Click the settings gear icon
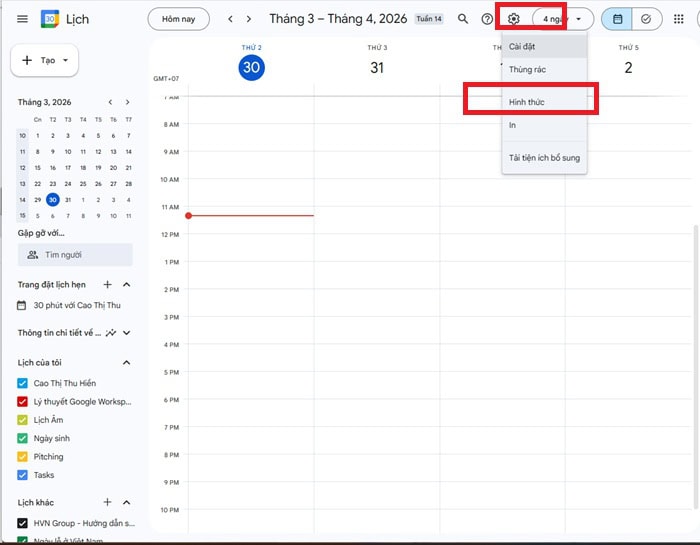This screenshot has height=545, width=700. click(513, 19)
